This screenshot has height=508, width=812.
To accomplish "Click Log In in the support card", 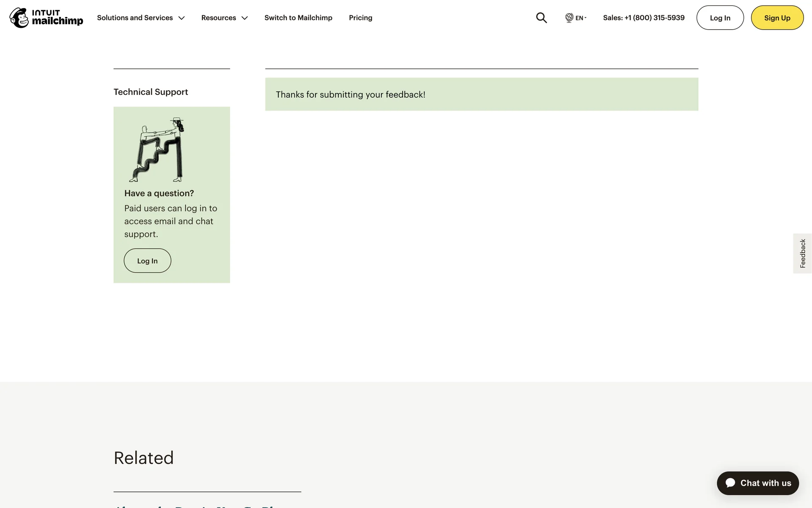I will pyautogui.click(x=147, y=261).
